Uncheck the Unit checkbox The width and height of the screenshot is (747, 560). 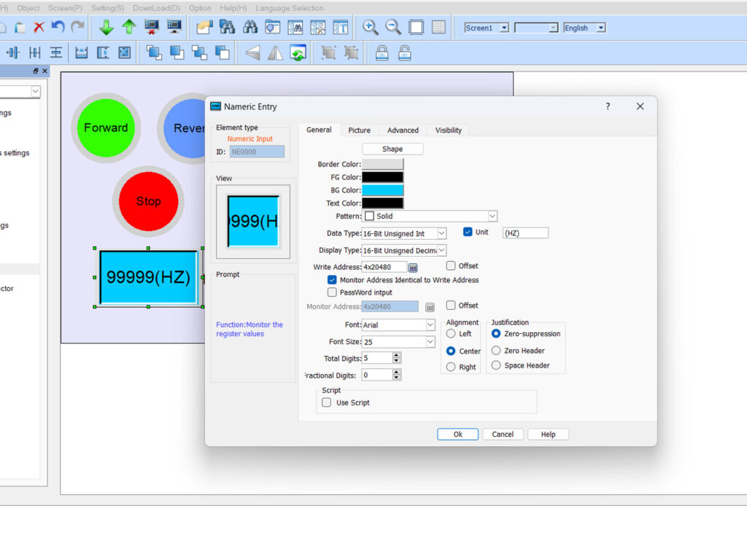coord(468,232)
